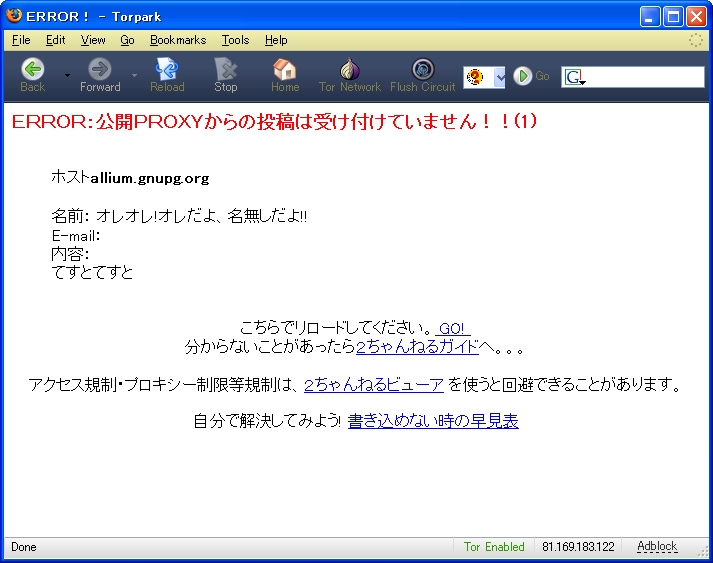Open the Go menu
Image resolution: width=713 pixels, height=563 pixels.
point(127,40)
